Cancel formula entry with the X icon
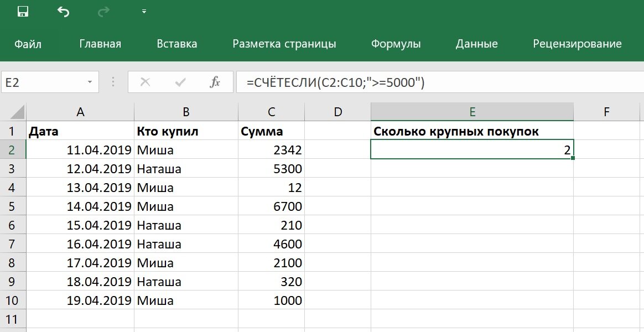644x332 pixels. click(x=145, y=82)
